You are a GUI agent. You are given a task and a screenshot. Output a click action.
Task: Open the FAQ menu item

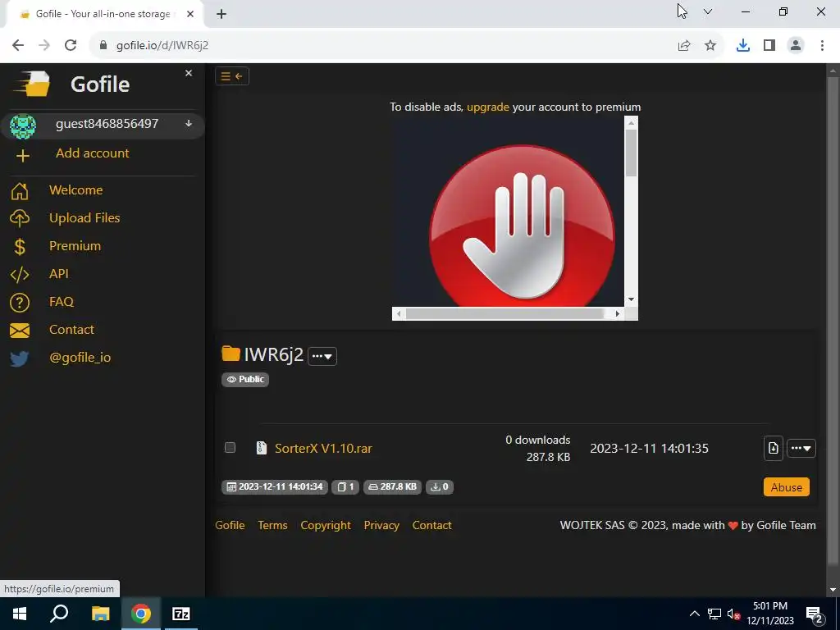click(61, 302)
